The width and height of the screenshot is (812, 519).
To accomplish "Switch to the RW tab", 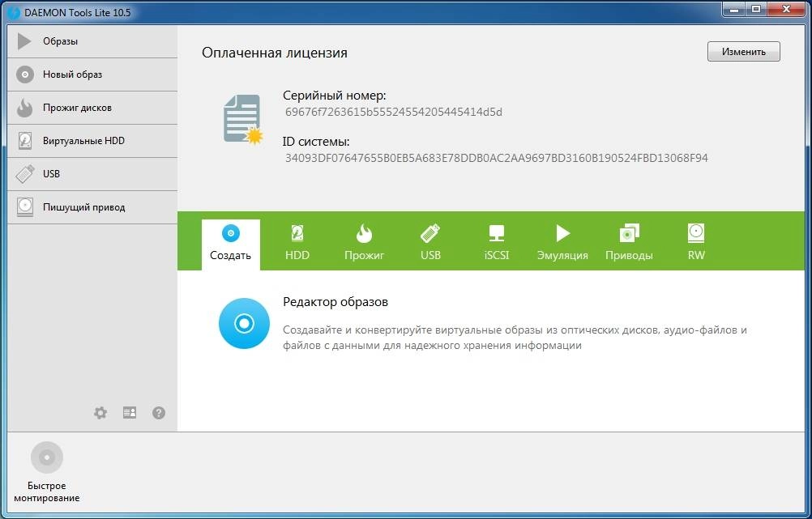I will click(696, 242).
